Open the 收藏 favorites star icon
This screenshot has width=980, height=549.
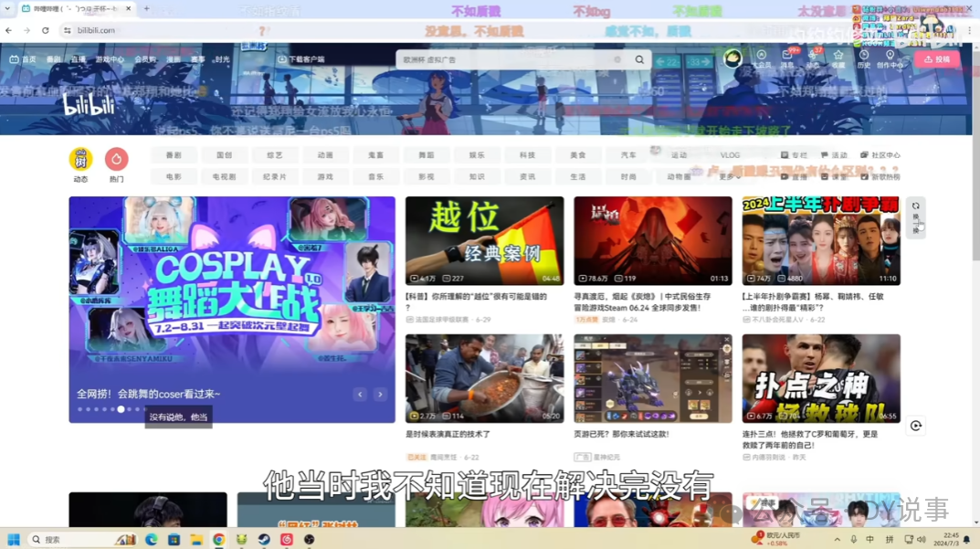[x=838, y=58]
